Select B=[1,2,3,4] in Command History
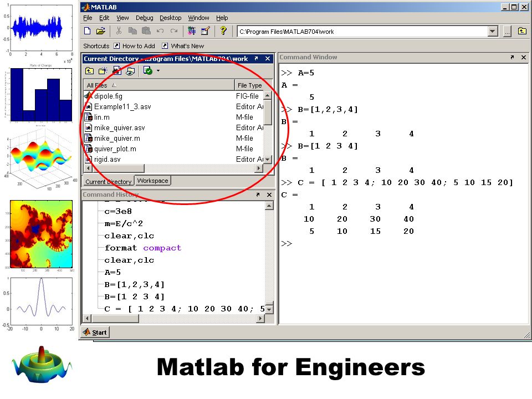 [x=135, y=284]
